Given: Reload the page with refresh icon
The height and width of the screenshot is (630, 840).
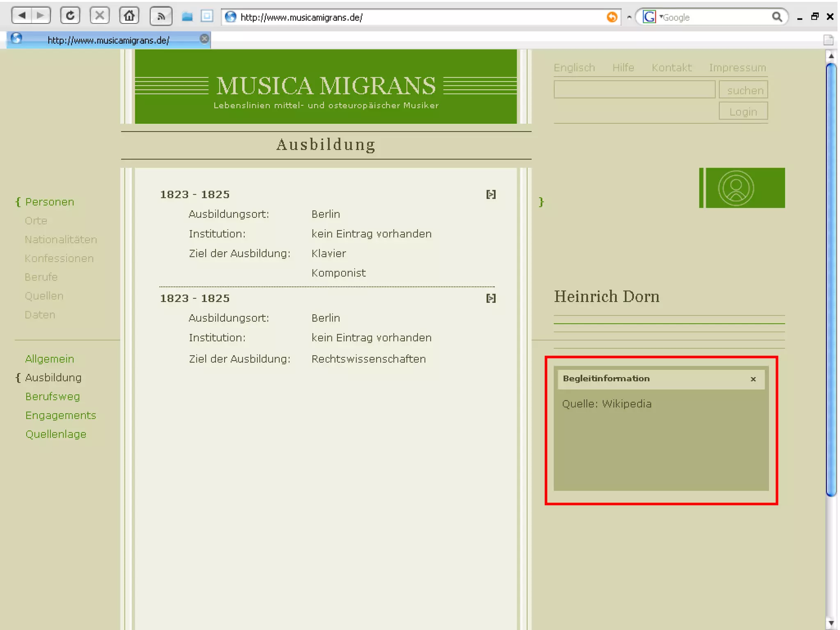Looking at the screenshot, I should 70,16.
